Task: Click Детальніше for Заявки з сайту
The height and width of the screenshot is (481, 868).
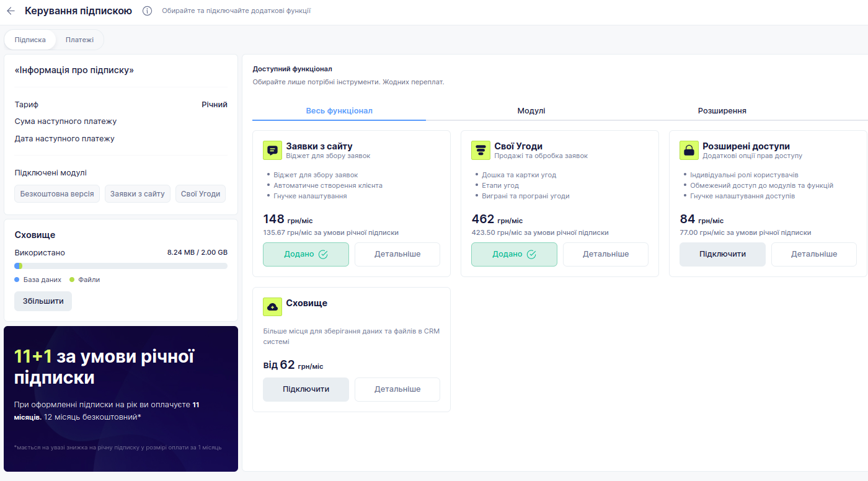Action: pyautogui.click(x=397, y=254)
